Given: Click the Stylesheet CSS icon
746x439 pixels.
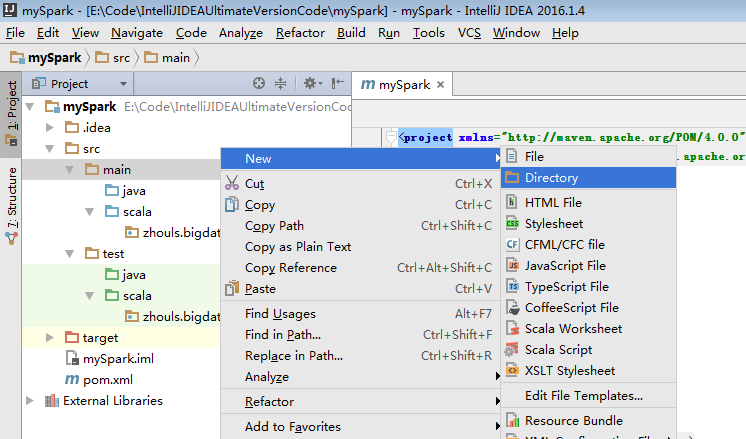Looking at the screenshot, I should (x=512, y=223).
